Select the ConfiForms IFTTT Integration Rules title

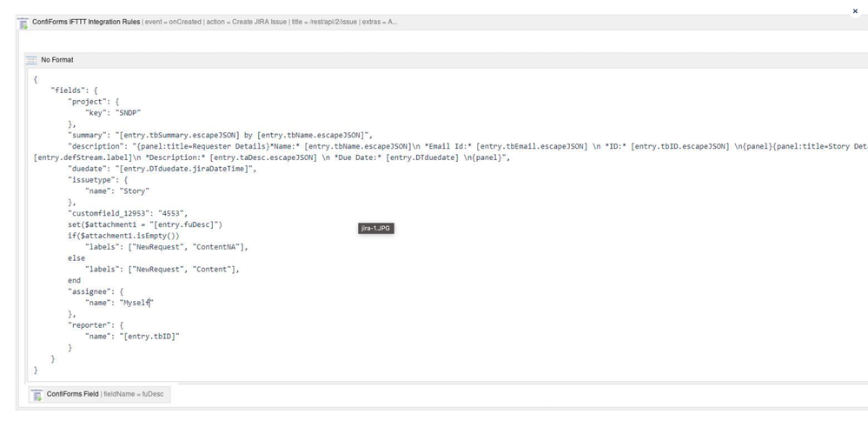coord(86,22)
